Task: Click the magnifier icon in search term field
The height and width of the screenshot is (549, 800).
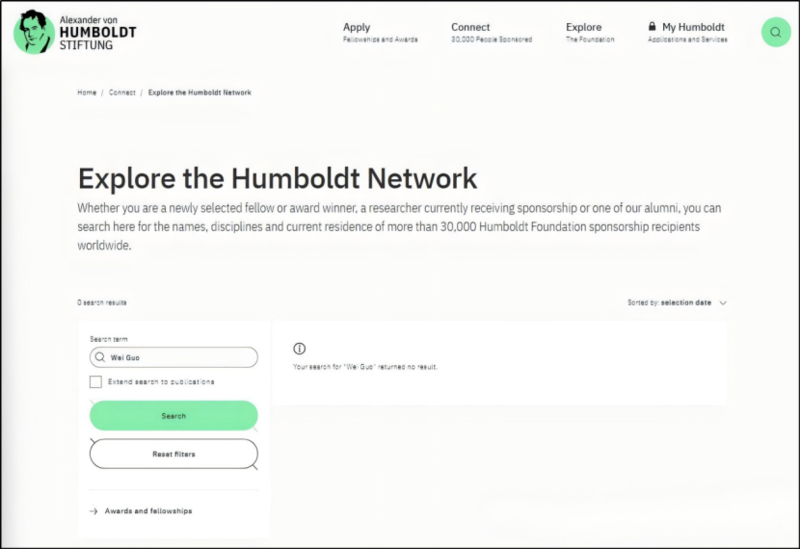Action: tap(100, 357)
